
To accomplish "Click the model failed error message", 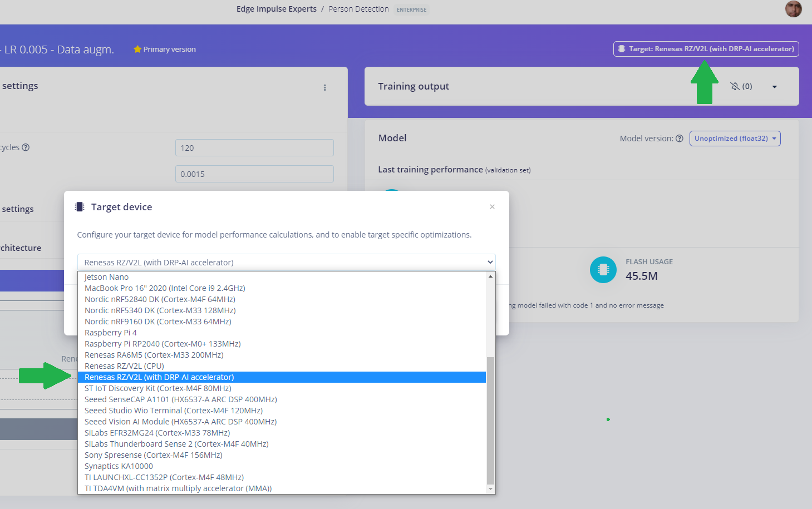I will pos(586,305).
